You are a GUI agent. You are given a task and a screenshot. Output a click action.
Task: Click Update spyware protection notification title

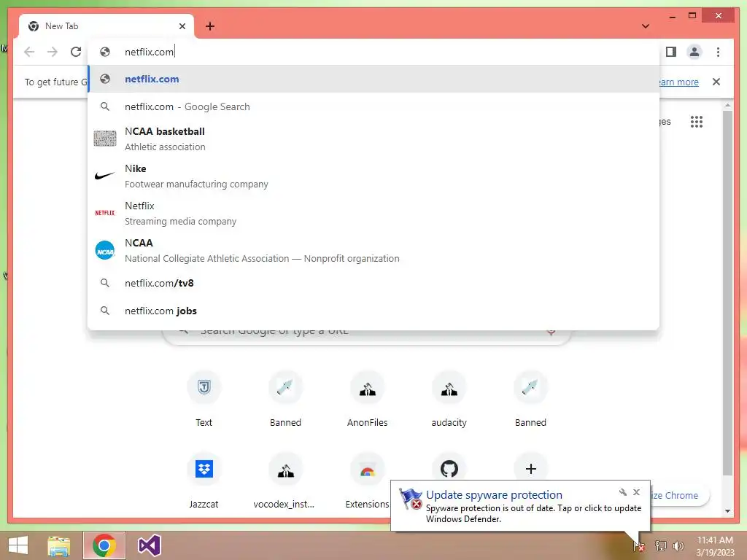pyautogui.click(x=494, y=495)
